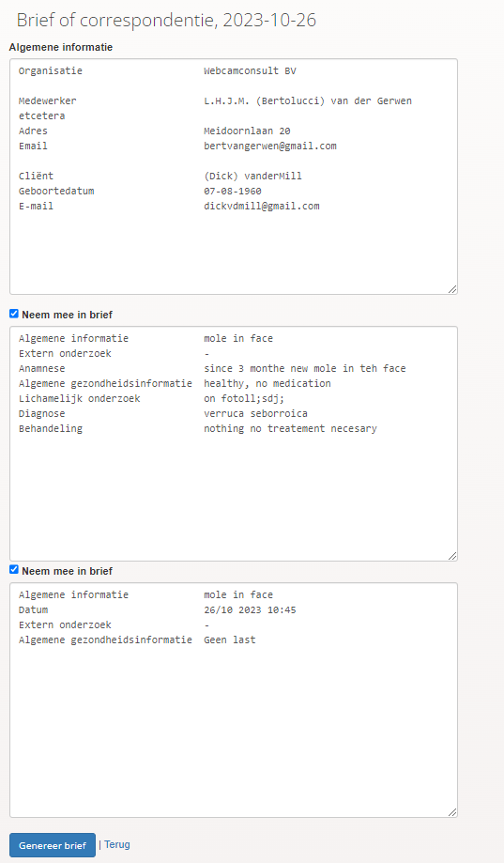
Task: Click resize grip of the Anamnese text box
Action: (452, 556)
